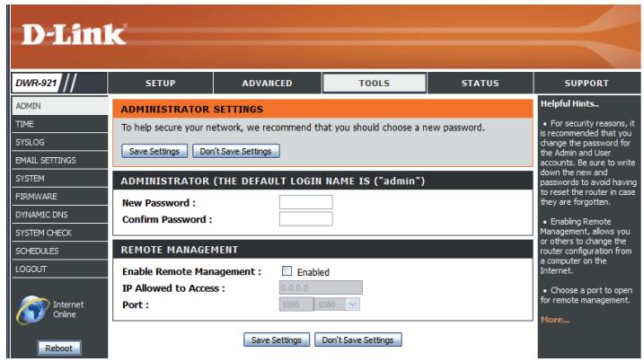The width and height of the screenshot is (644, 362).
Task: Go to EMAIL SETTINGS
Action: tap(60, 160)
